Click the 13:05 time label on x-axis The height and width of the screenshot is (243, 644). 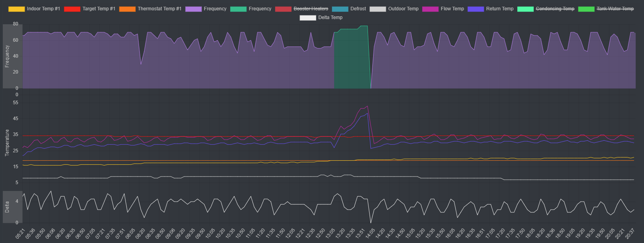[330, 233]
